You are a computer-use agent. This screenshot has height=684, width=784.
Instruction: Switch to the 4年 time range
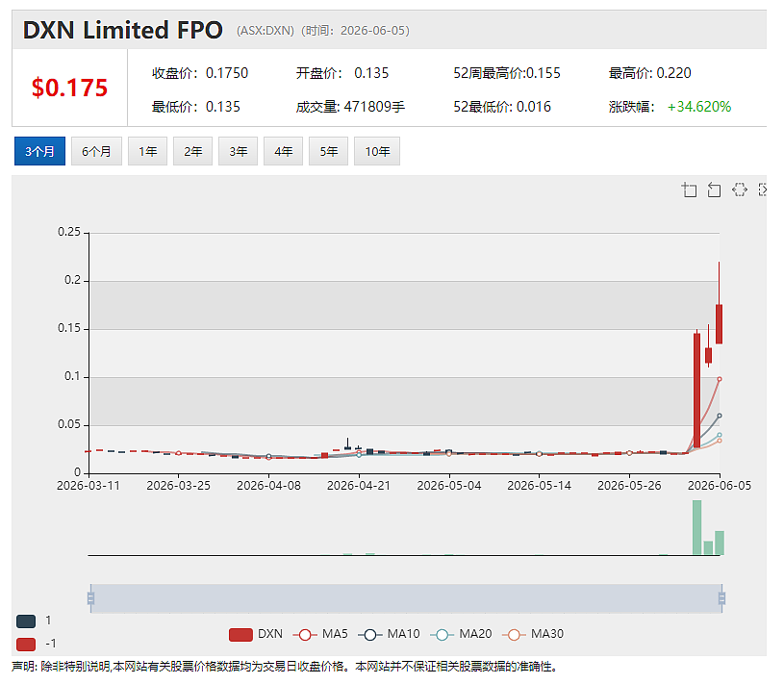[283, 151]
